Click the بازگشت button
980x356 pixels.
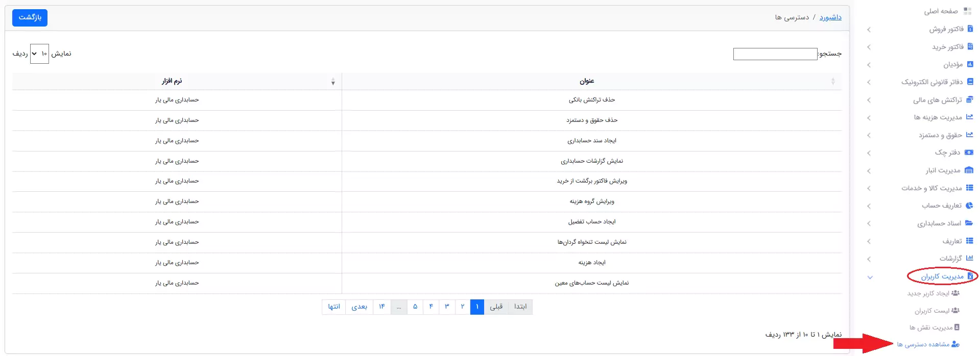pyautogui.click(x=30, y=17)
